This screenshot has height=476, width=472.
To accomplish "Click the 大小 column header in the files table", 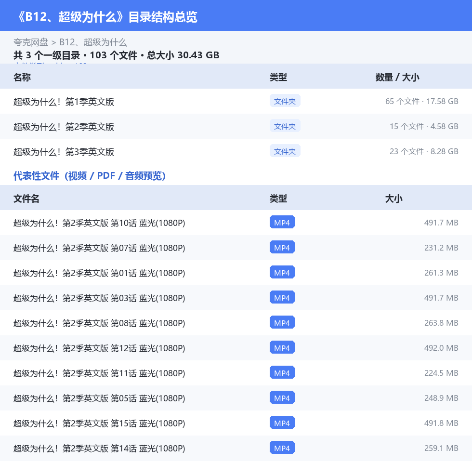I will coord(393,198).
